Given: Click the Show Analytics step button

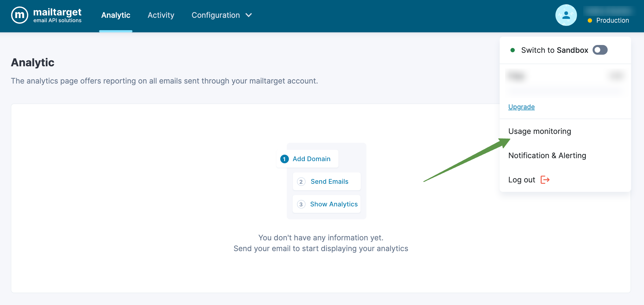Looking at the screenshot, I should (334, 204).
